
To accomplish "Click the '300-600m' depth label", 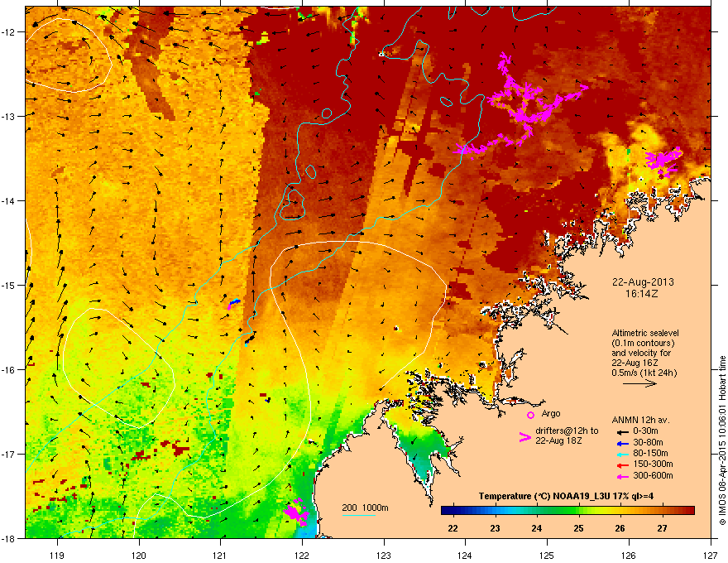I will [x=653, y=475].
